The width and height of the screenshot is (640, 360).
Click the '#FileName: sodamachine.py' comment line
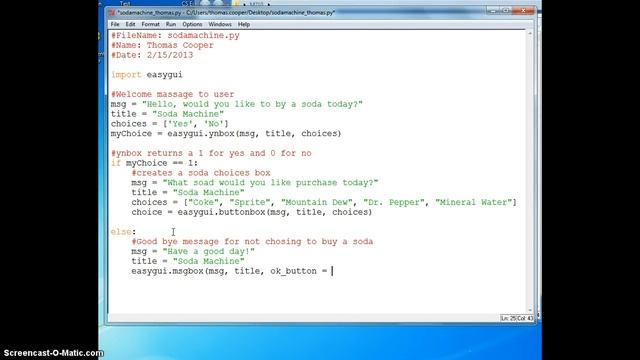[x=175, y=36]
